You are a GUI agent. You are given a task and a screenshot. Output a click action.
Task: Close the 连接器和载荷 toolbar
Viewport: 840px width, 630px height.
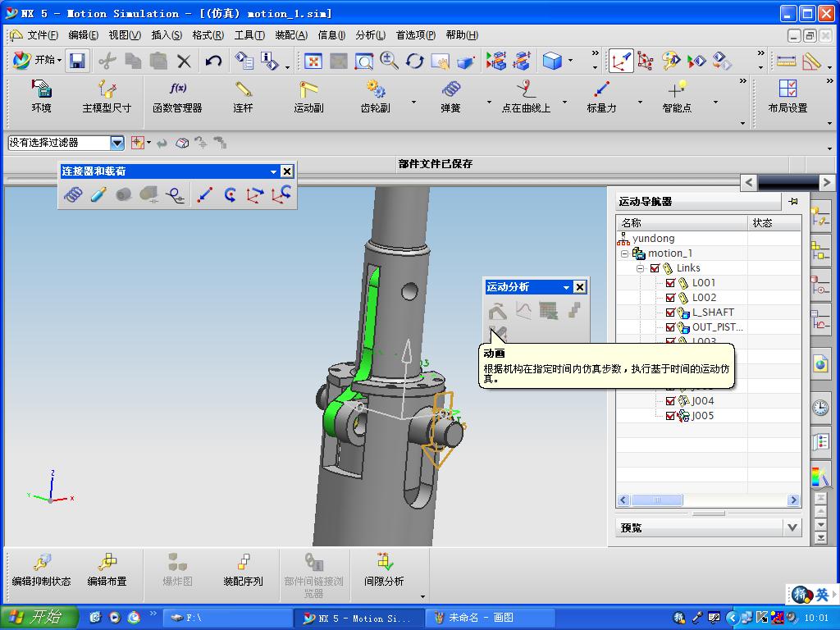pos(287,171)
